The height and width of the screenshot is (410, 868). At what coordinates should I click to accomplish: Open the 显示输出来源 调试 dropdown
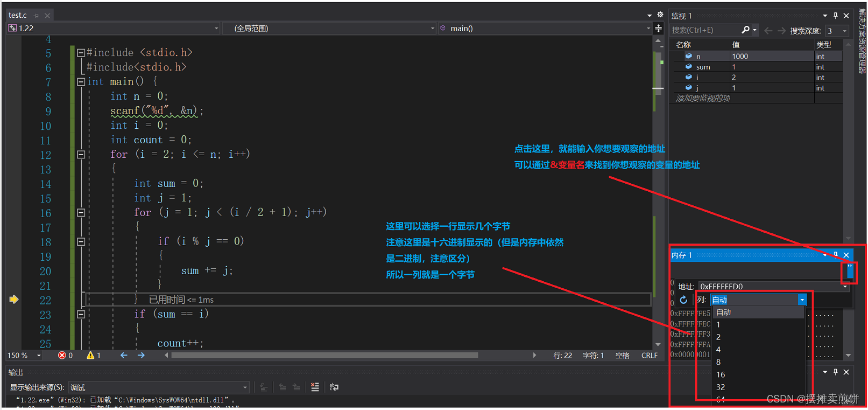coord(159,387)
